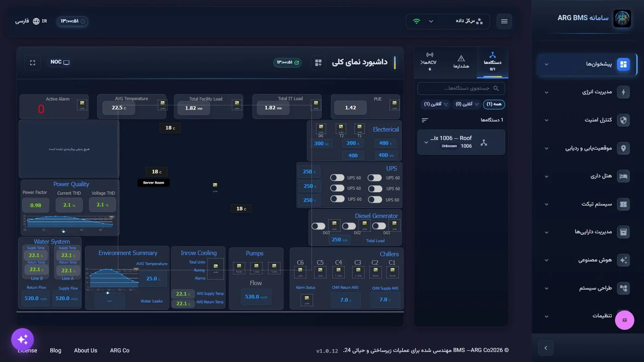Image resolution: width=644 pixels, height=362 pixels.
Task: Enter fullscreen mode for the dashboard
Action: [x=33, y=62]
